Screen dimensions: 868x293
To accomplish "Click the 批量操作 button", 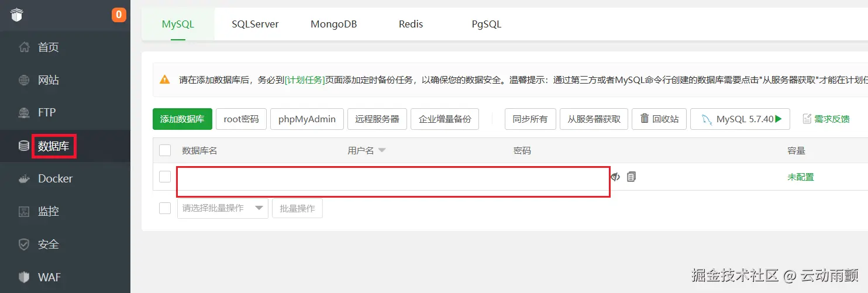I will click(297, 208).
